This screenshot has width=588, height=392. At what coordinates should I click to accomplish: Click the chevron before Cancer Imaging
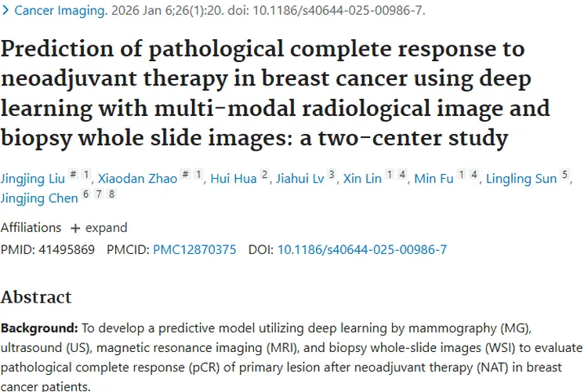click(6, 11)
